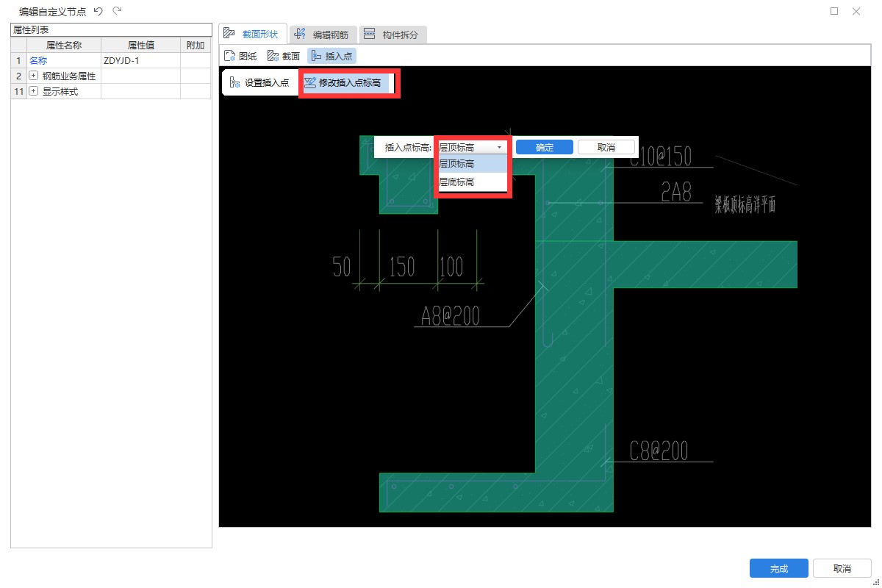The height and width of the screenshot is (588, 882).
Task: Click the 编辑钢筋 tab icon
Action: [x=300, y=34]
